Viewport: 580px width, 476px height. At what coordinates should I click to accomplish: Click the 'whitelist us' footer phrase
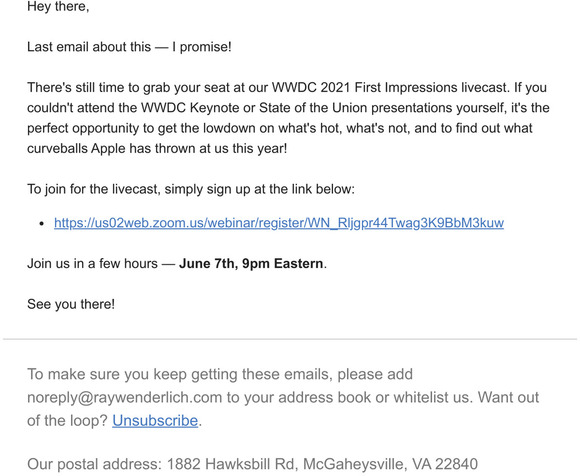432,398
